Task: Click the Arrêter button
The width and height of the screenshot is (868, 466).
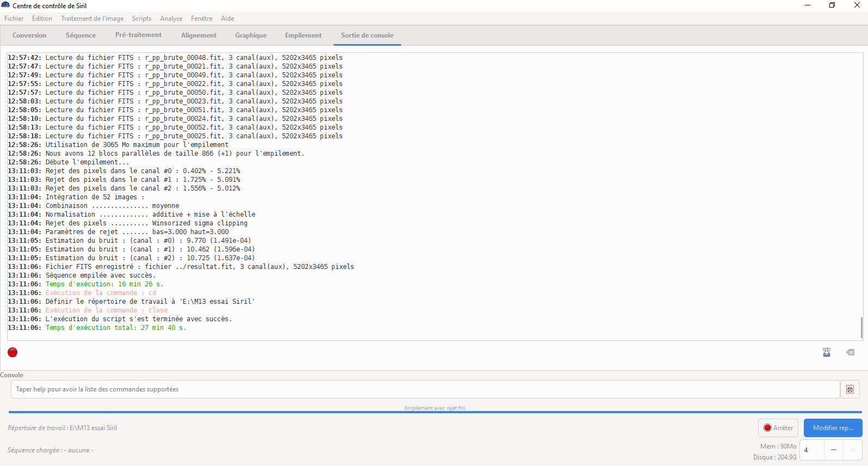Action: (x=778, y=428)
